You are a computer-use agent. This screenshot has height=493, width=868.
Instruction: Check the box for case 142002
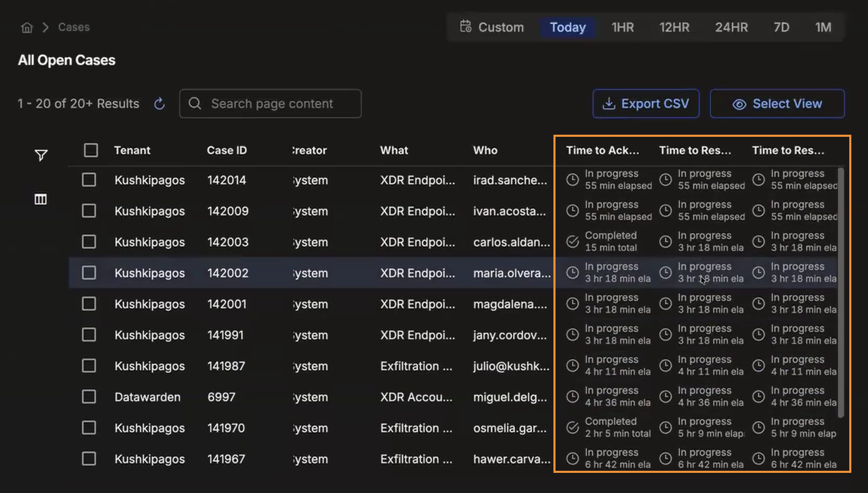tap(89, 273)
